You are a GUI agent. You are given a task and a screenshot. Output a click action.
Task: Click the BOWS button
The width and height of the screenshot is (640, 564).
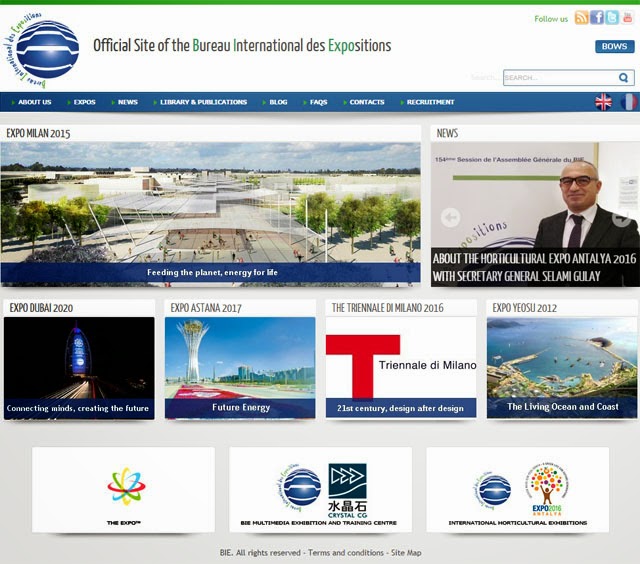(614, 46)
